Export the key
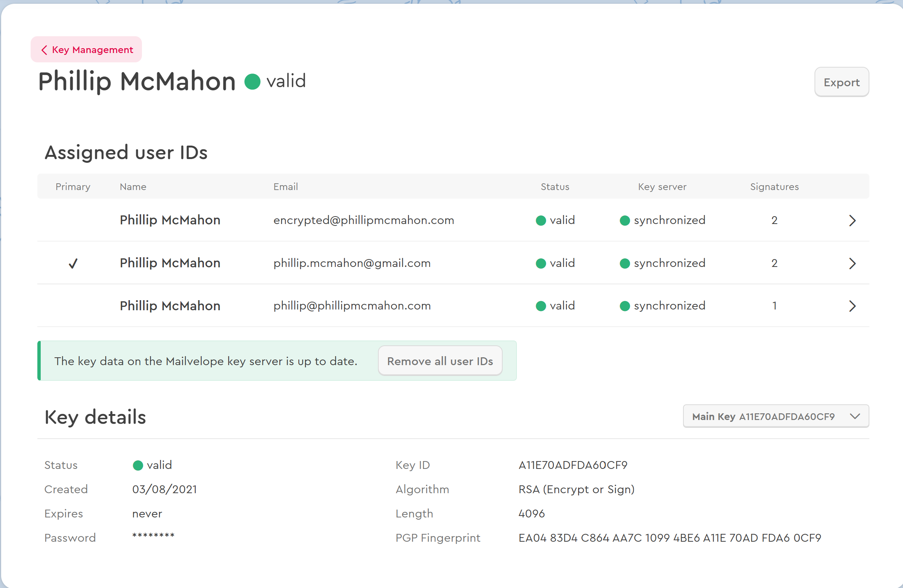 coord(841,82)
